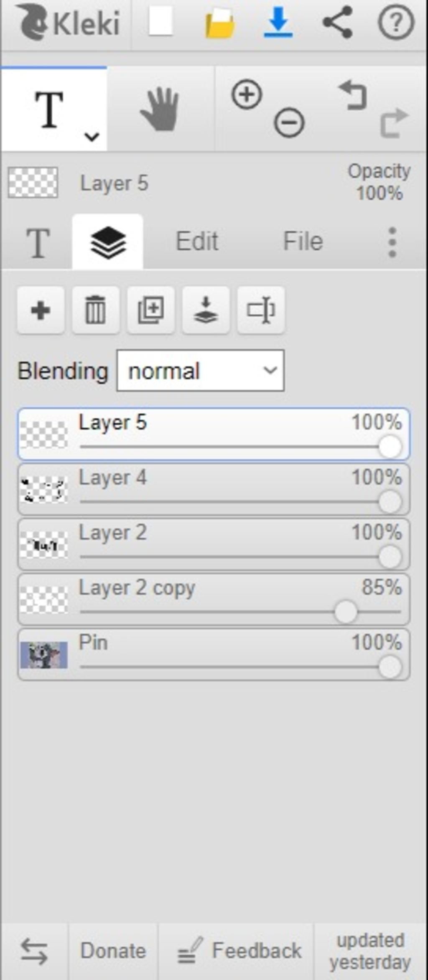The width and height of the screenshot is (428, 980).
Task: Open the three-dot more options menu
Action: click(x=392, y=242)
